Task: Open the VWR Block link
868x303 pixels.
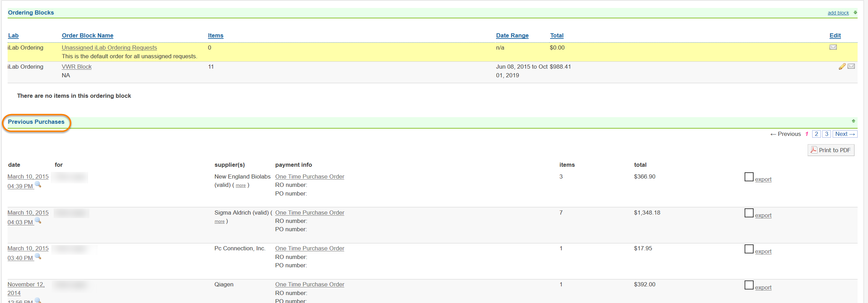Action: coord(77,67)
